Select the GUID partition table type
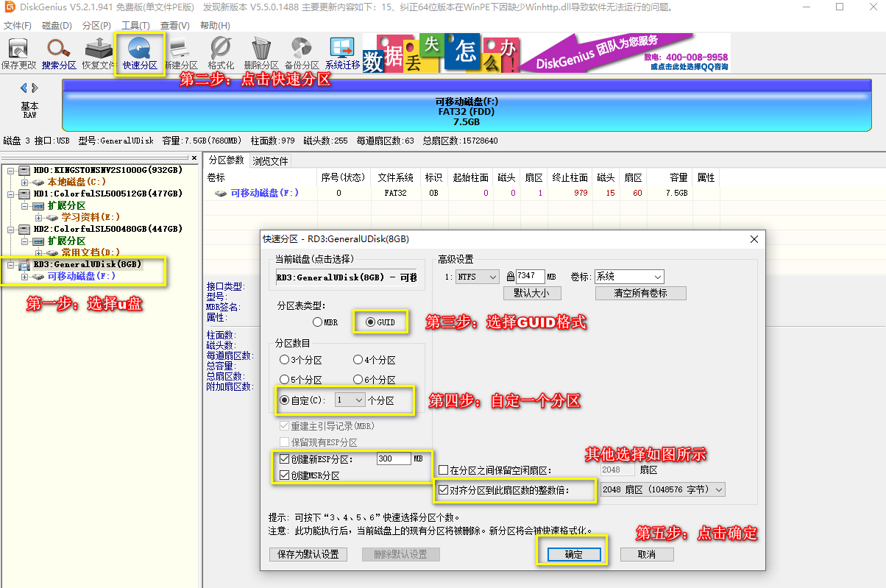 point(380,322)
